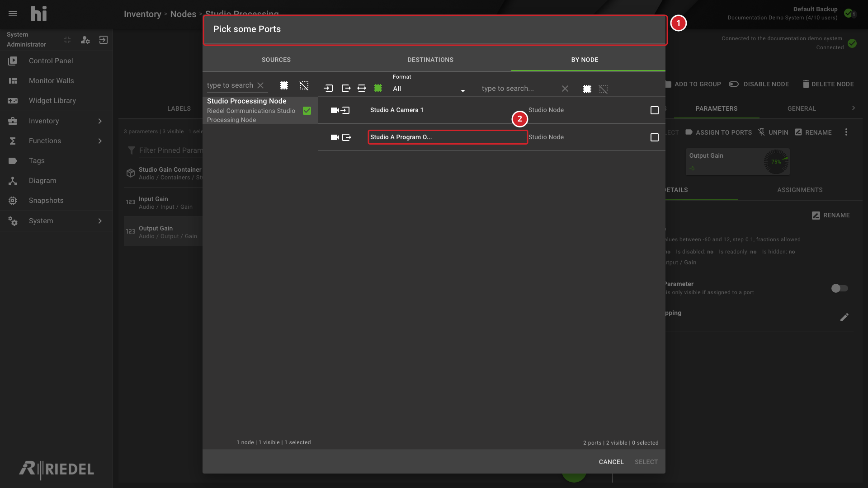Switch to the Destinations tab
This screenshot has width=868, height=488.
click(x=430, y=60)
